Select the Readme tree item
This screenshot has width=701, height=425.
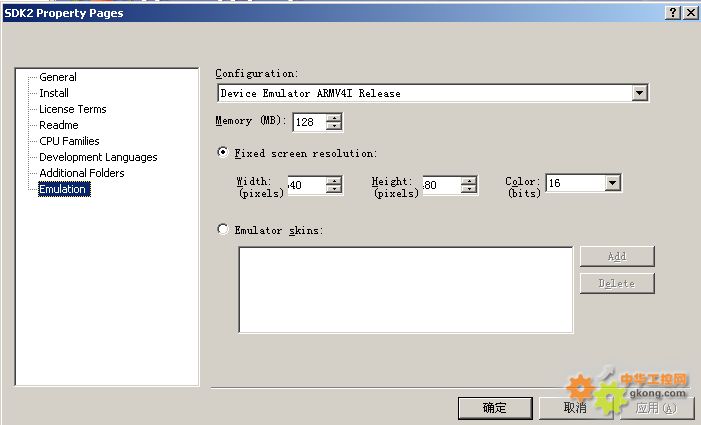(59, 125)
